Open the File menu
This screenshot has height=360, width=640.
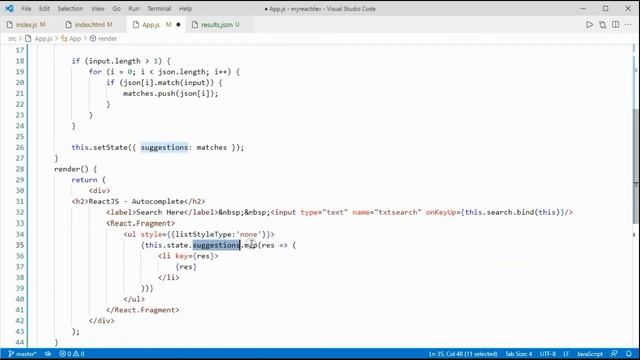(26, 9)
